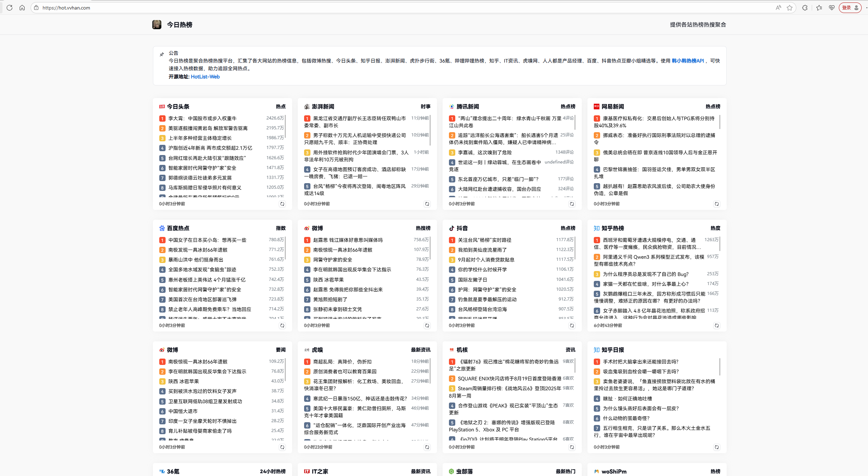
Task: Refresh the 虎嗅 最新资讯 card
Action: (x=427, y=447)
